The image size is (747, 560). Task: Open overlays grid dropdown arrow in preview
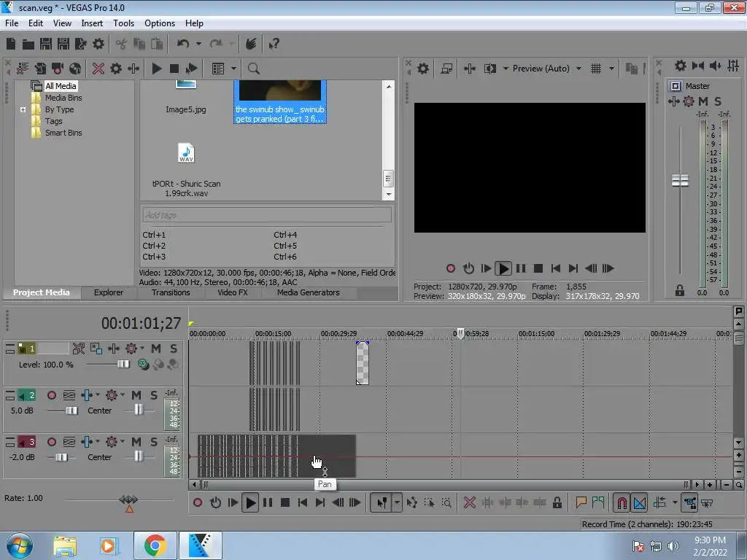point(611,69)
